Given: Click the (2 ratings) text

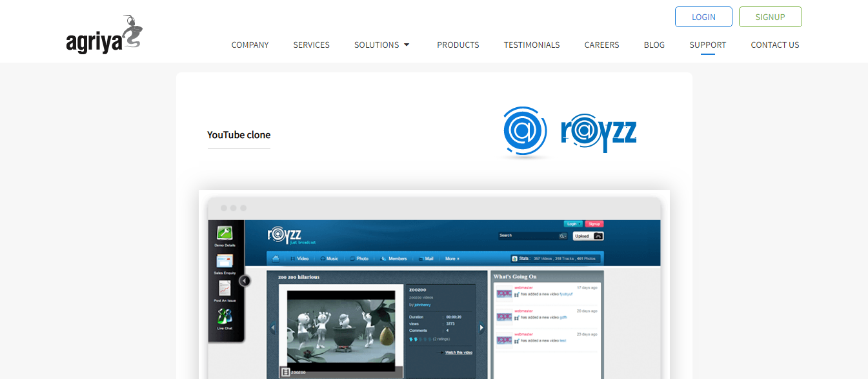Looking at the screenshot, I should point(441,339).
